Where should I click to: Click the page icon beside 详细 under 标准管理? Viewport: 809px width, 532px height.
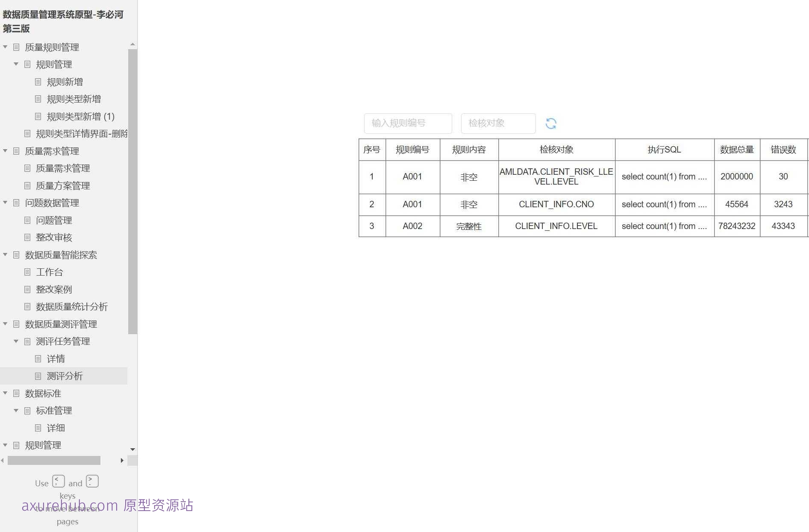tap(38, 428)
